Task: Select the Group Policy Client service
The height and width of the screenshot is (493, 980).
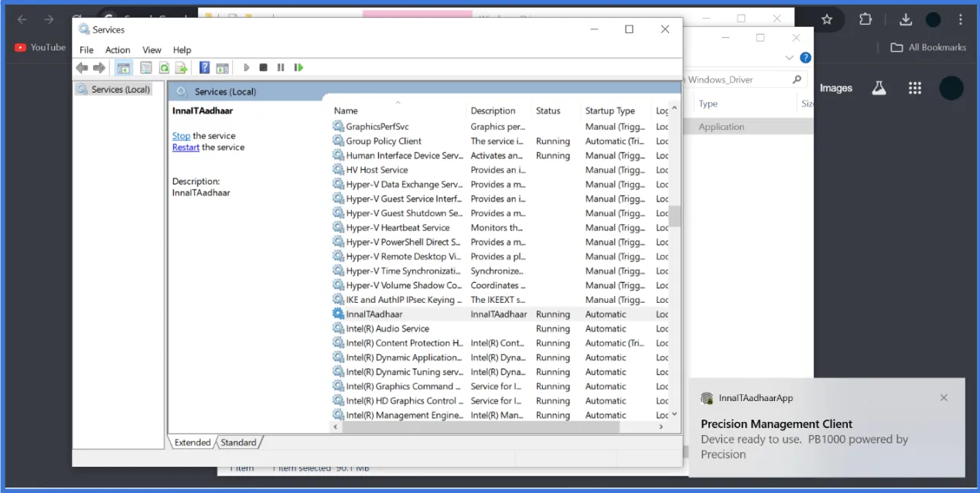Action: tap(500, 141)
